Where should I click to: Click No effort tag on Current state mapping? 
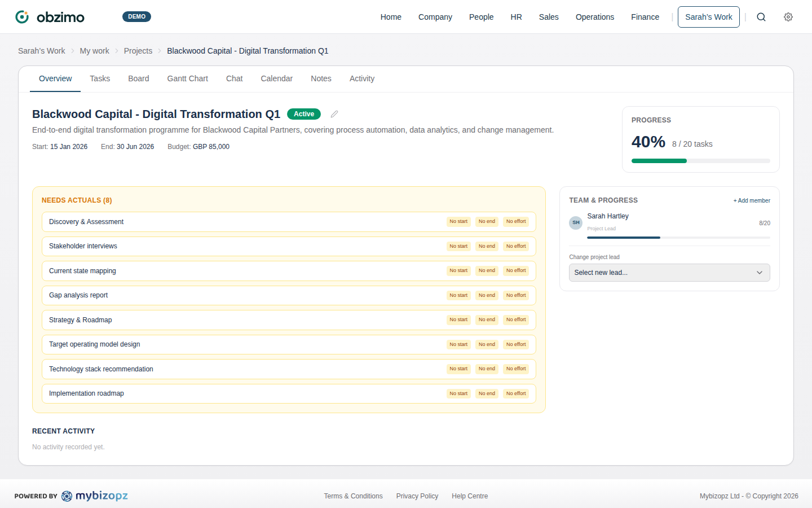(516, 271)
